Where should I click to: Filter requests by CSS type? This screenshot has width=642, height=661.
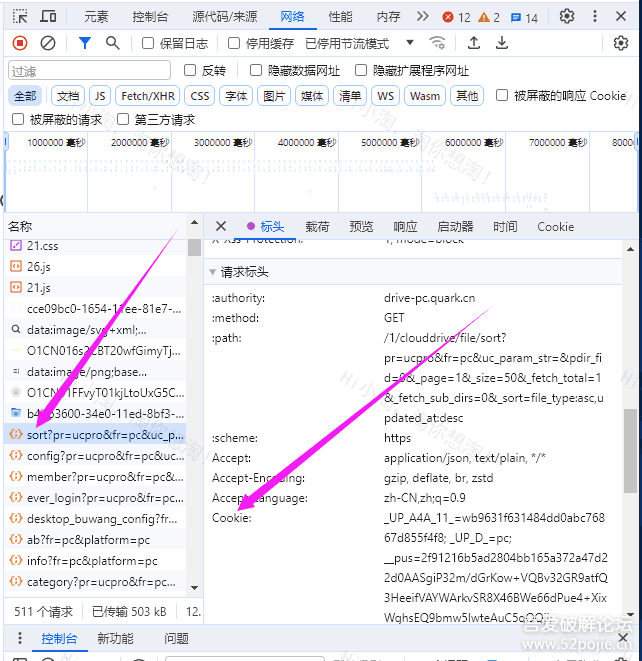tap(200, 96)
